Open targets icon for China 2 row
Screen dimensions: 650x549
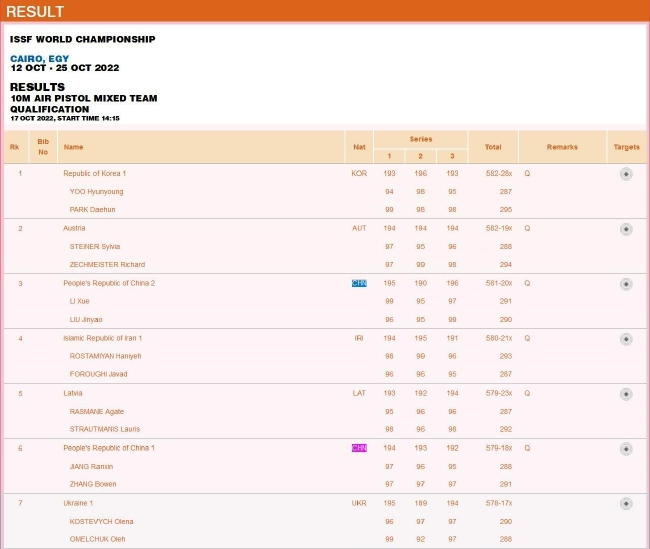(626, 284)
